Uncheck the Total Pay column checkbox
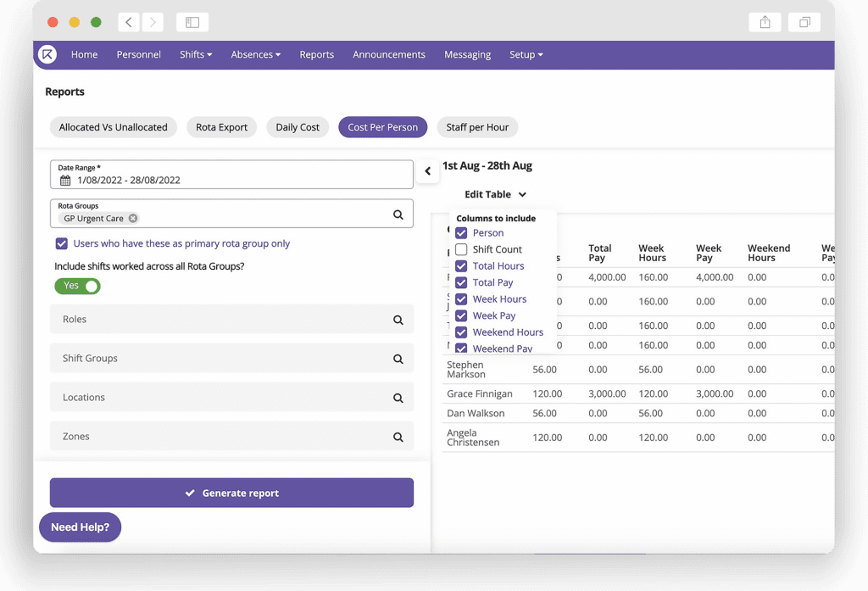Viewport: 868px width, 591px height. pos(461,283)
